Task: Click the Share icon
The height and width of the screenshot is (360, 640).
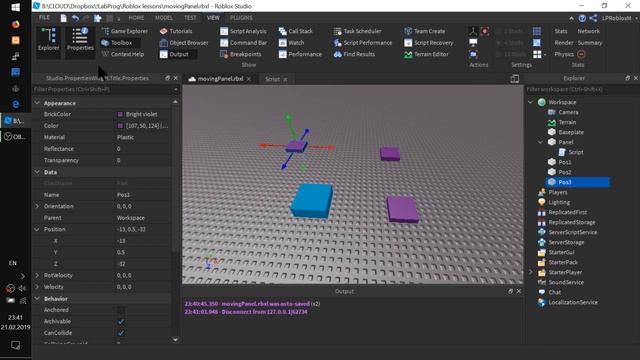Action: pyautogui.click(x=593, y=18)
